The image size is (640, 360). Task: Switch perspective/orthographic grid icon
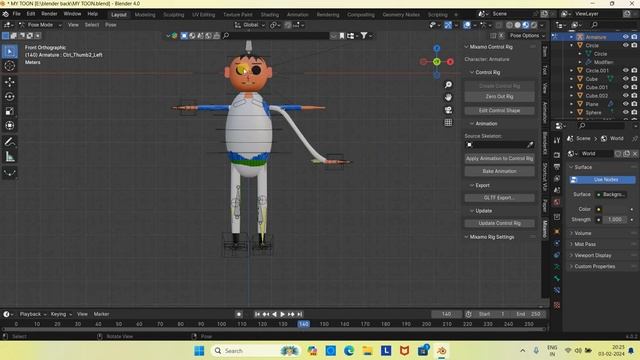448,122
